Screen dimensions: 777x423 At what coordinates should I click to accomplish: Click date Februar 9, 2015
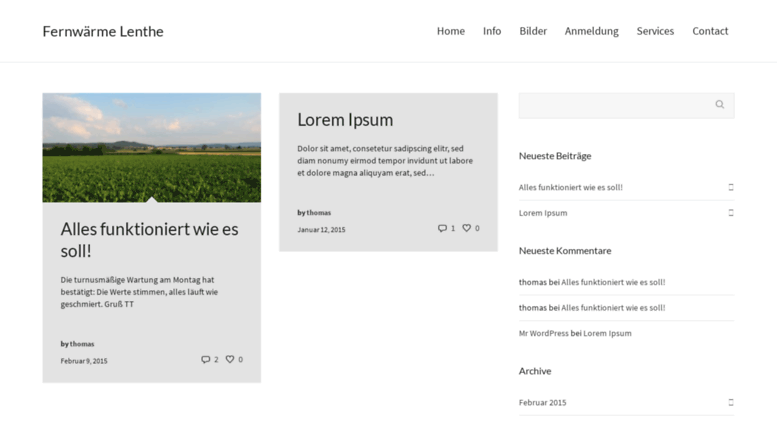[84, 361]
